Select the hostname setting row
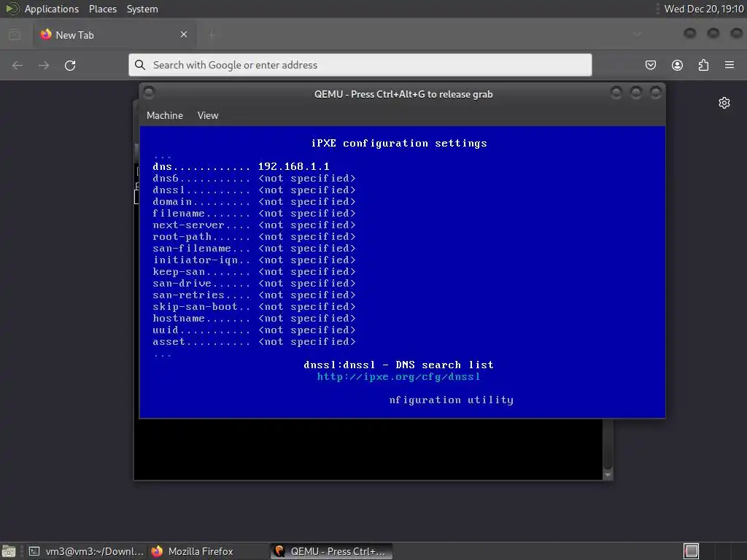Image resolution: width=747 pixels, height=560 pixels. pyautogui.click(x=254, y=318)
